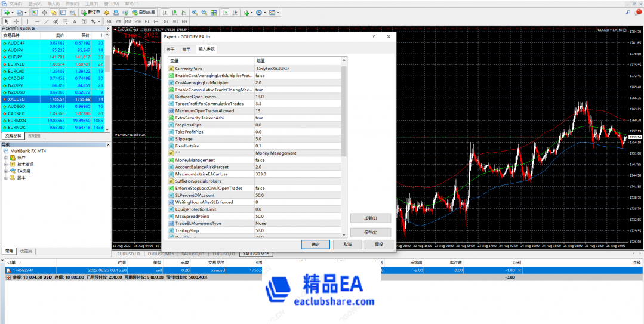Open the 即时图 tab in Market Watch

(34, 135)
